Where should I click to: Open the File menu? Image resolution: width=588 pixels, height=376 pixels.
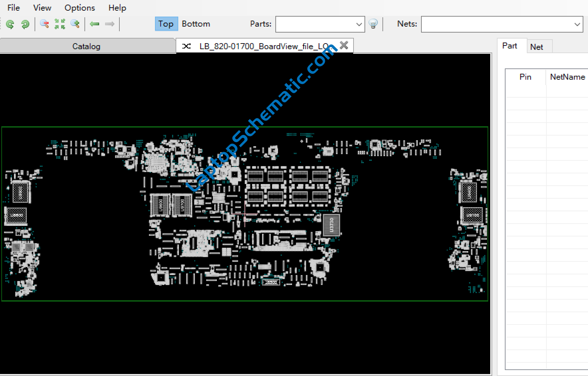tap(14, 8)
